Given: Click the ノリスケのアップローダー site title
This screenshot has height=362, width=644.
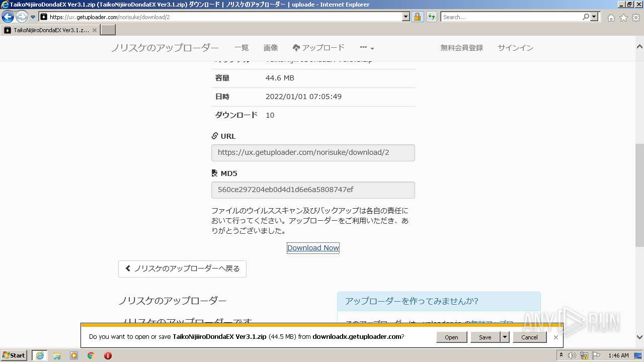Looking at the screenshot, I should 165,48.
